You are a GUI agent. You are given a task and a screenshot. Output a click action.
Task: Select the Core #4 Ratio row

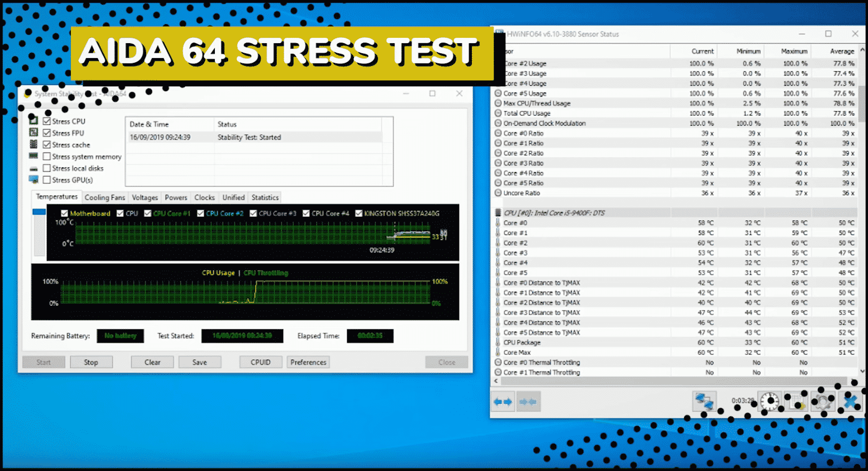(x=676, y=173)
